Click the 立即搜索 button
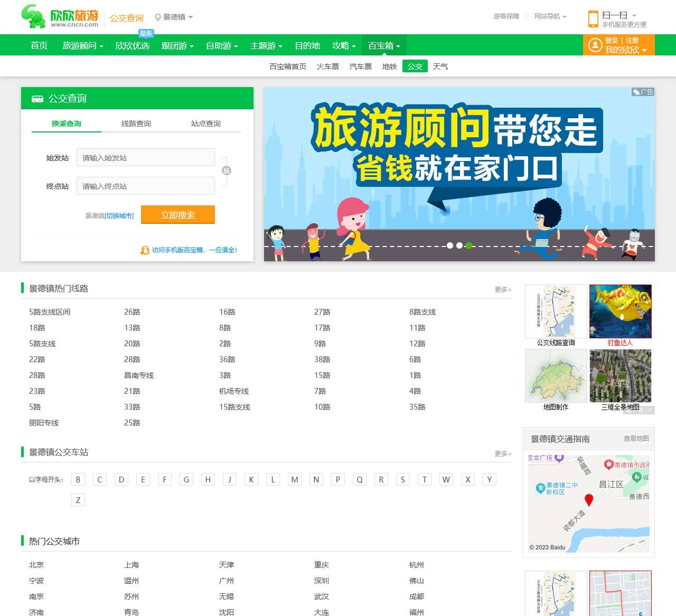676x616 pixels. [x=178, y=215]
